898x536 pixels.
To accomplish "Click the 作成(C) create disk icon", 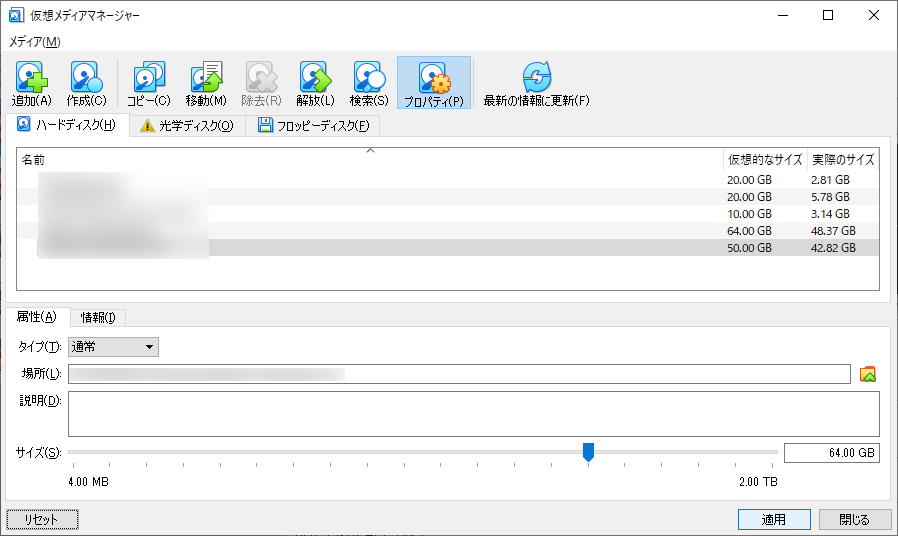I will point(86,77).
